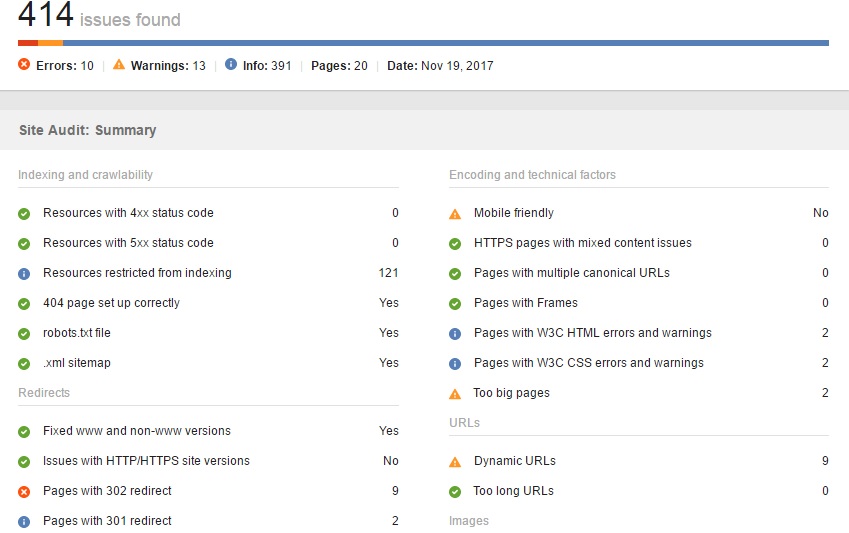Click the Errors: 10 label

click(x=65, y=66)
